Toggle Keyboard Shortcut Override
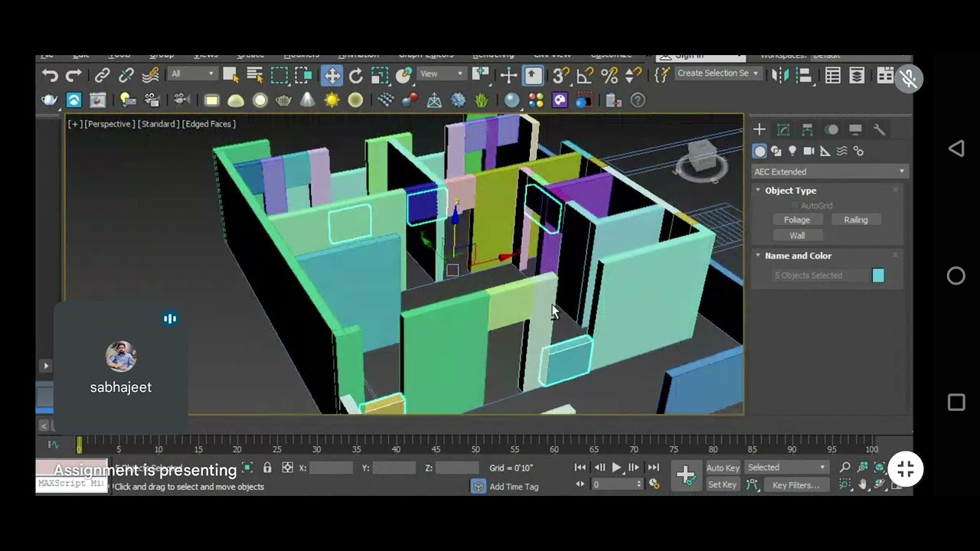This screenshot has height=551, width=980. click(x=534, y=75)
